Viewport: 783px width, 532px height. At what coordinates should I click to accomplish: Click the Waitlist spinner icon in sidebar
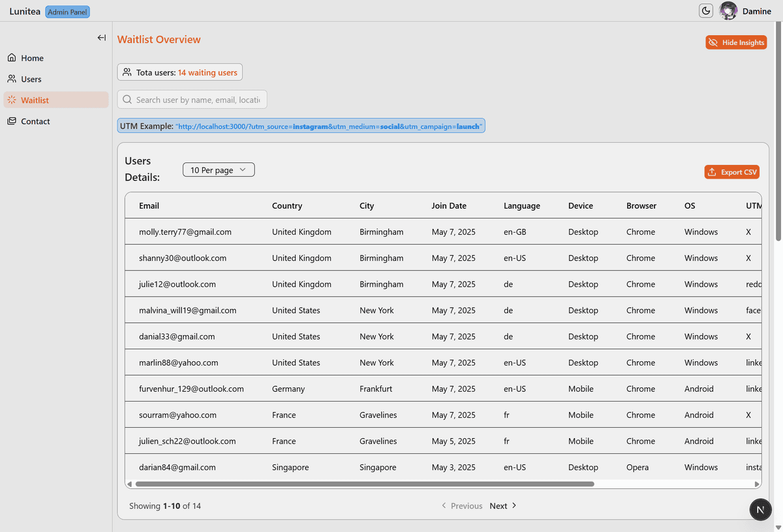12,100
